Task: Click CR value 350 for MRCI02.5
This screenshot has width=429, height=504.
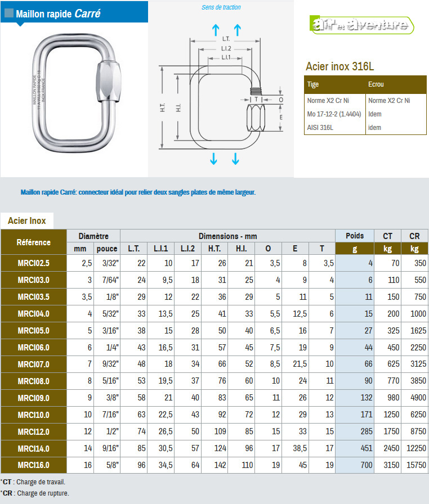Action: (420, 263)
